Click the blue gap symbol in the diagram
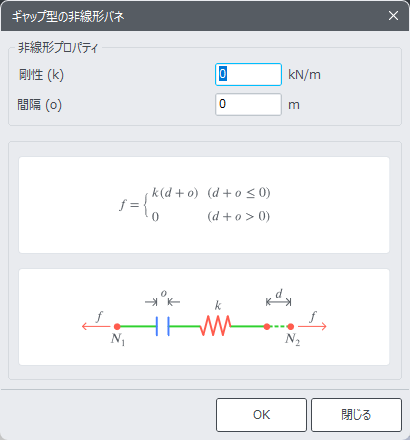Screen dimensions: 410x440 click(x=163, y=326)
